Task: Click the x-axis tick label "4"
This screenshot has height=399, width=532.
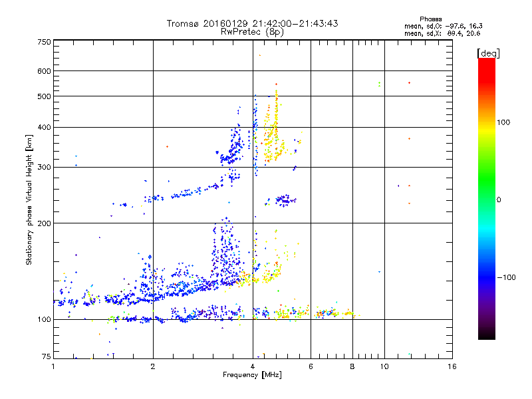Action: [x=253, y=366]
